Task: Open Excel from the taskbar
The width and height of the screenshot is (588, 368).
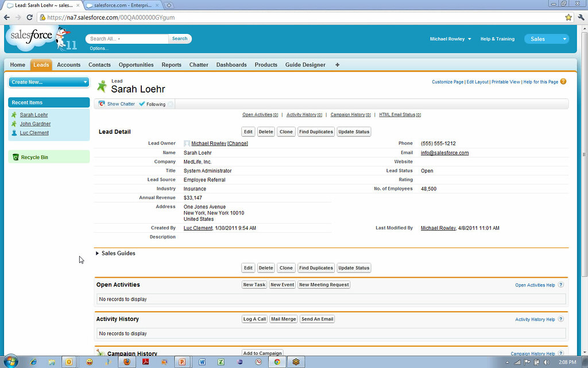Action: tap(221, 362)
